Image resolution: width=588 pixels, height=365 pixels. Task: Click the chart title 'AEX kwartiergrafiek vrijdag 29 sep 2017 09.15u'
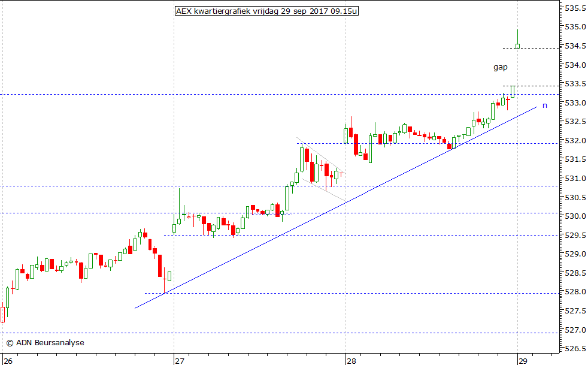pyautogui.click(x=266, y=11)
